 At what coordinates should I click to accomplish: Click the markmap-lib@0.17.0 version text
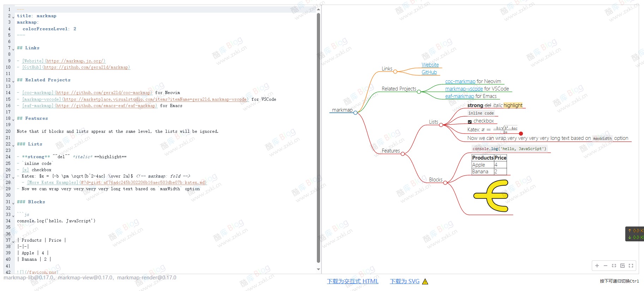pos(28,278)
